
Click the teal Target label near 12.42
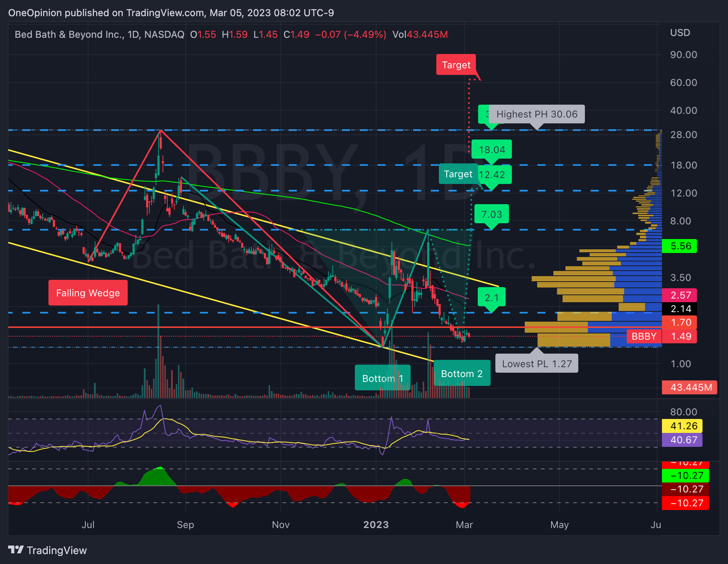pos(458,174)
